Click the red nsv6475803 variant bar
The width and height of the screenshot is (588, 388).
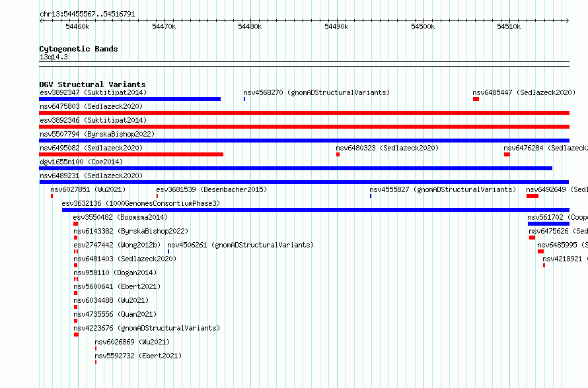click(304, 113)
